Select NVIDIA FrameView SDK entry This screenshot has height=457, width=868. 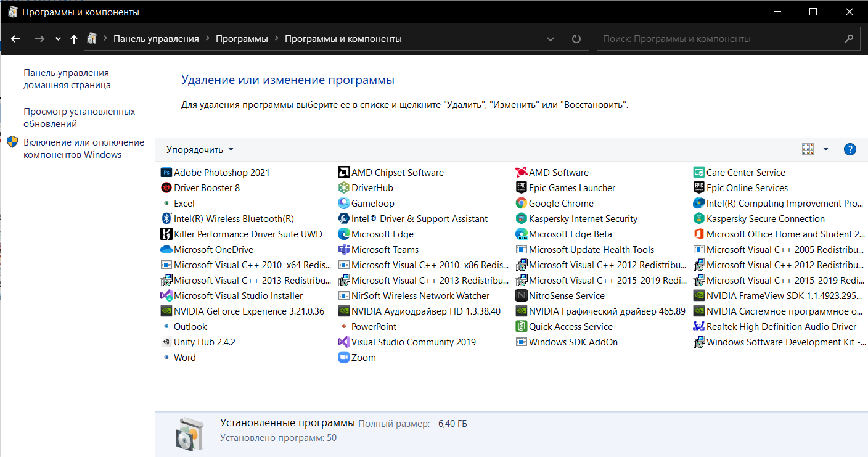pos(778,296)
